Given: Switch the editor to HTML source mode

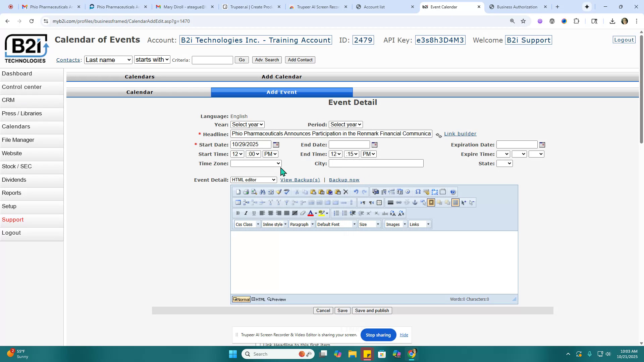Looking at the screenshot, I should pyautogui.click(x=258, y=299).
